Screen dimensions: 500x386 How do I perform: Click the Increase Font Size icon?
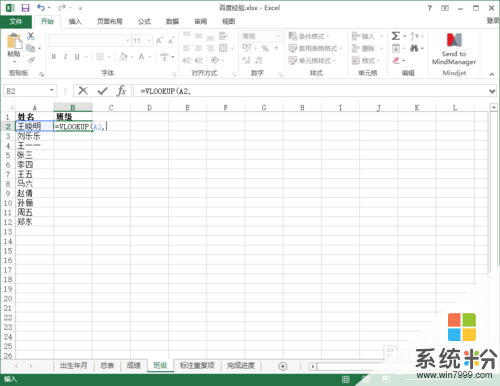(159, 41)
